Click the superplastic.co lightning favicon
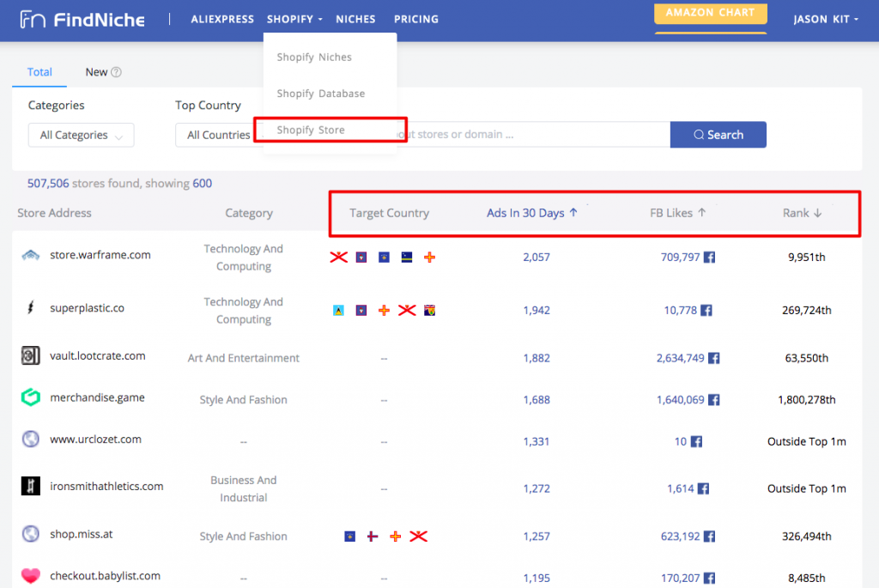The image size is (879, 588). coord(31,307)
